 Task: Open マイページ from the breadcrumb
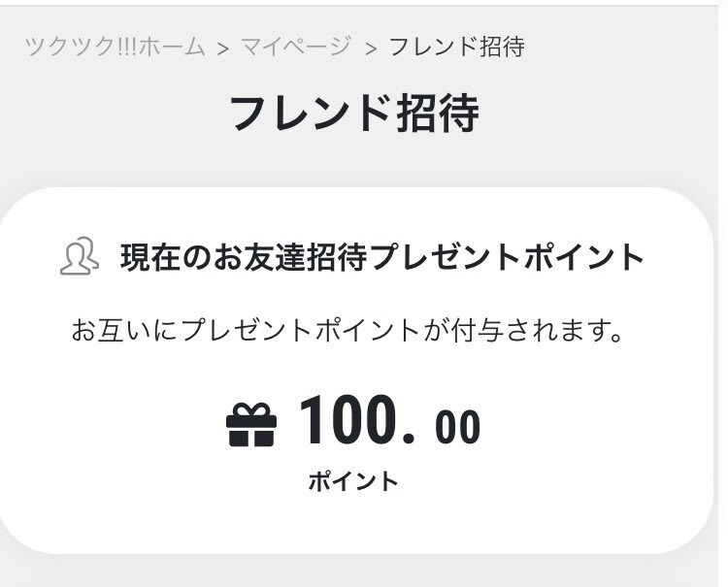pyautogui.click(x=296, y=48)
